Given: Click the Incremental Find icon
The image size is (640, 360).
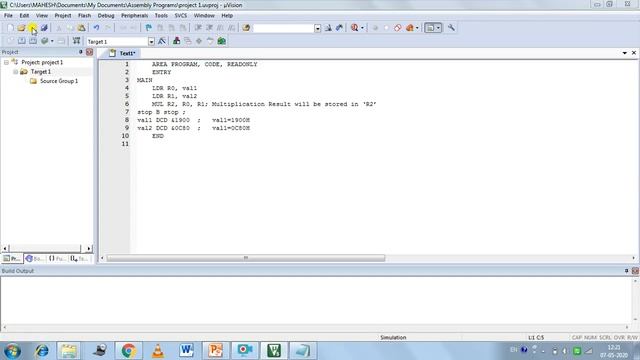Looking at the screenshot, I should point(339,28).
